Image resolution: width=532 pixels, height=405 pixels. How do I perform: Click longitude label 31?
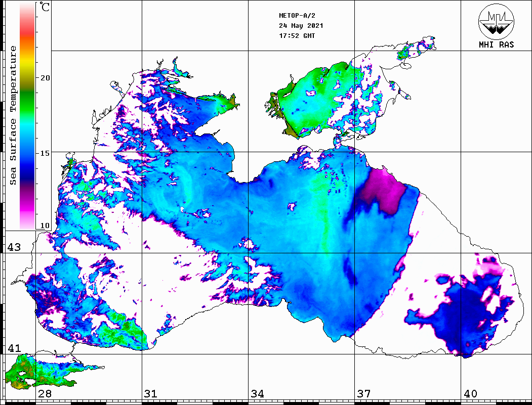tap(151, 394)
